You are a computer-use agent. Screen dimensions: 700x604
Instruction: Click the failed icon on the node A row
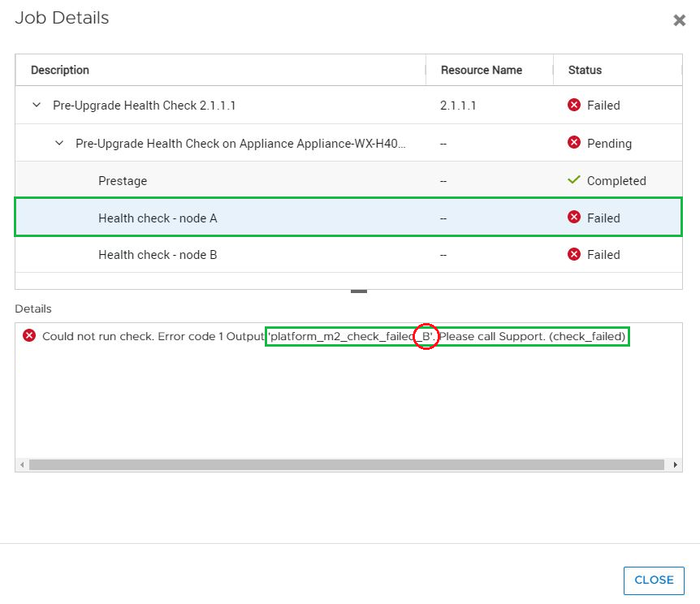[574, 218]
